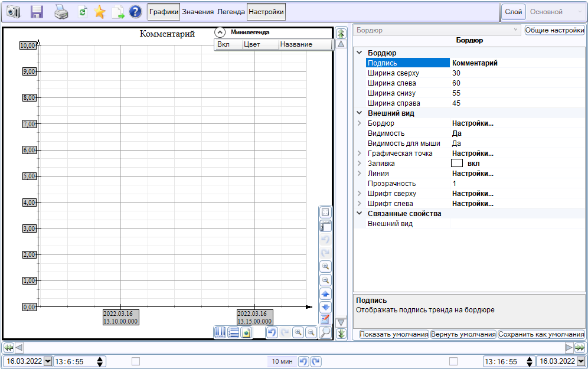Save using the floppy disk icon
Image resolution: width=588 pixels, height=369 pixels.
37,12
